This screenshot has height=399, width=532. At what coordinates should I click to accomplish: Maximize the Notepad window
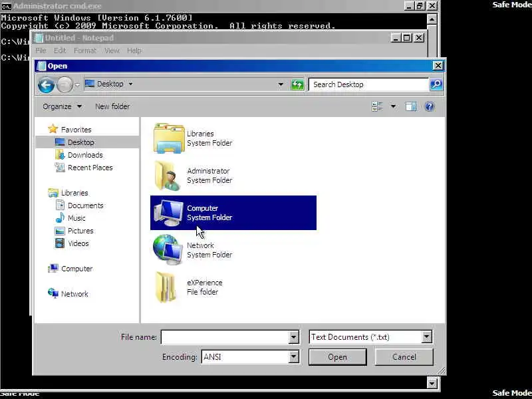pos(407,38)
